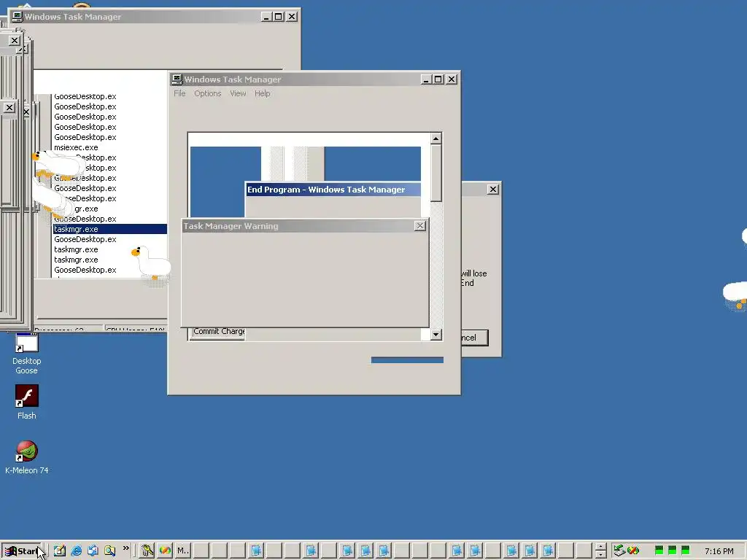
Task: Click the Search quick launch icon
Action: 109,551
